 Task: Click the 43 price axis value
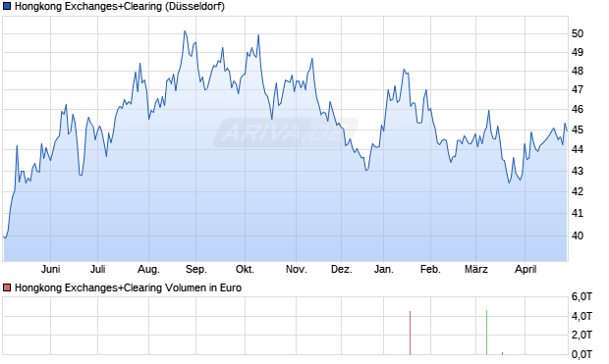(x=578, y=171)
